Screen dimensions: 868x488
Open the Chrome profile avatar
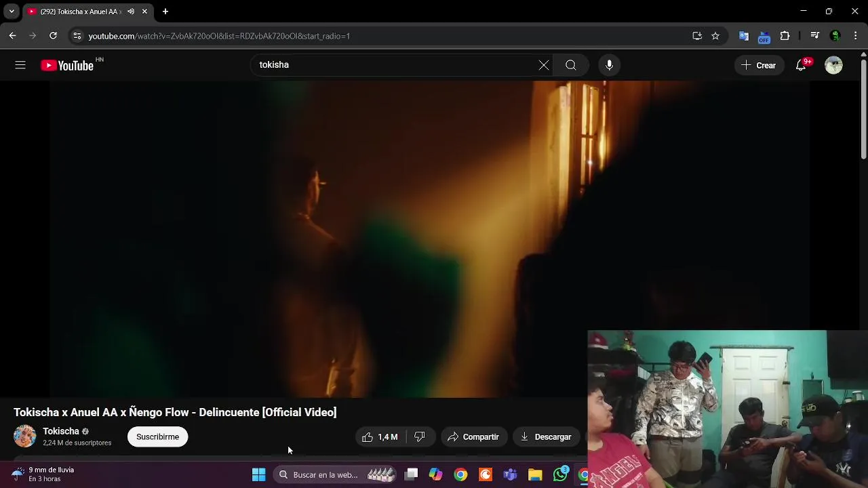(835, 36)
